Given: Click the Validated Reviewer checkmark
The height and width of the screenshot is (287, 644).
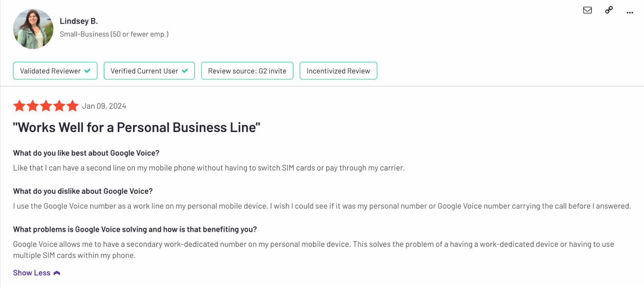Looking at the screenshot, I should click(x=87, y=71).
